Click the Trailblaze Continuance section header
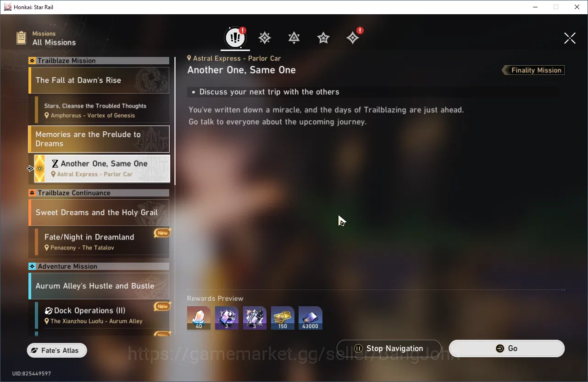Viewport: 588px width, 382px height. click(x=99, y=193)
